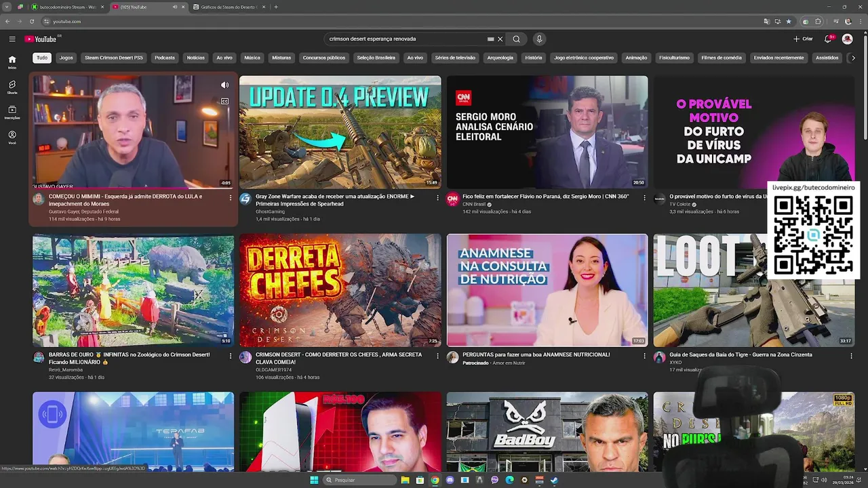Mute the YouTube browser tab audio
Screen dimensions: 868x488
point(175,7)
